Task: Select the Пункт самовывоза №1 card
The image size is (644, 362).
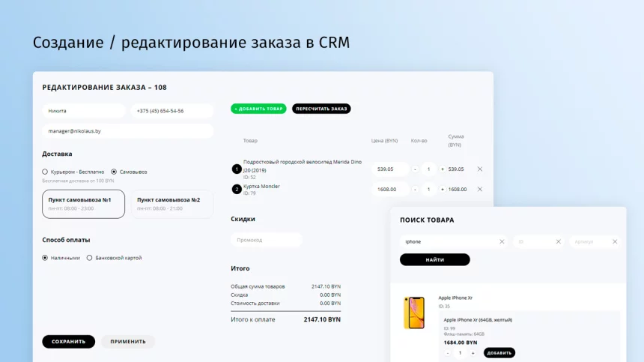Action: (83, 204)
